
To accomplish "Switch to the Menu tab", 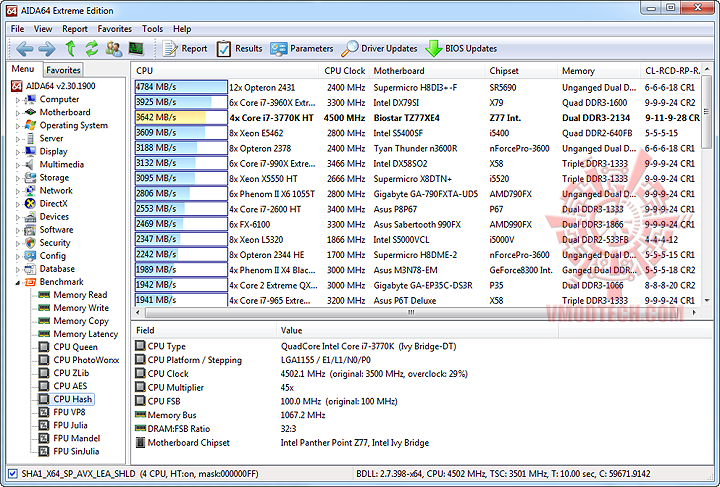I will tap(23, 69).
